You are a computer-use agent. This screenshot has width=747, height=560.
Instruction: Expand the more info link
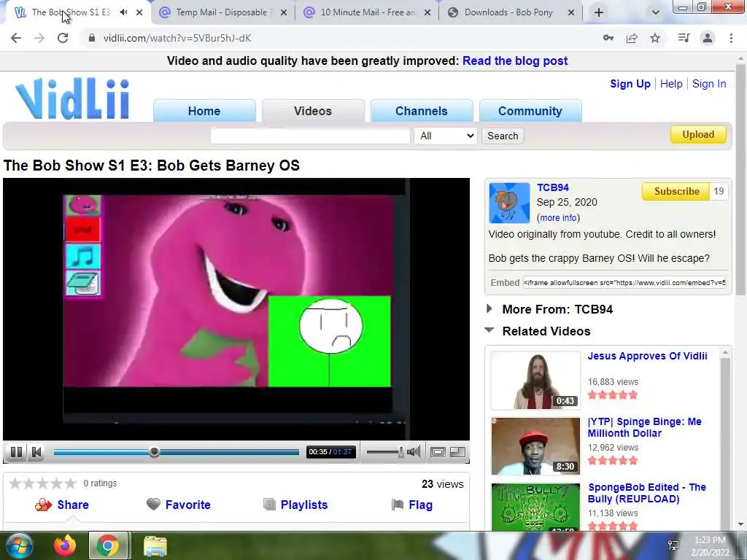558,217
